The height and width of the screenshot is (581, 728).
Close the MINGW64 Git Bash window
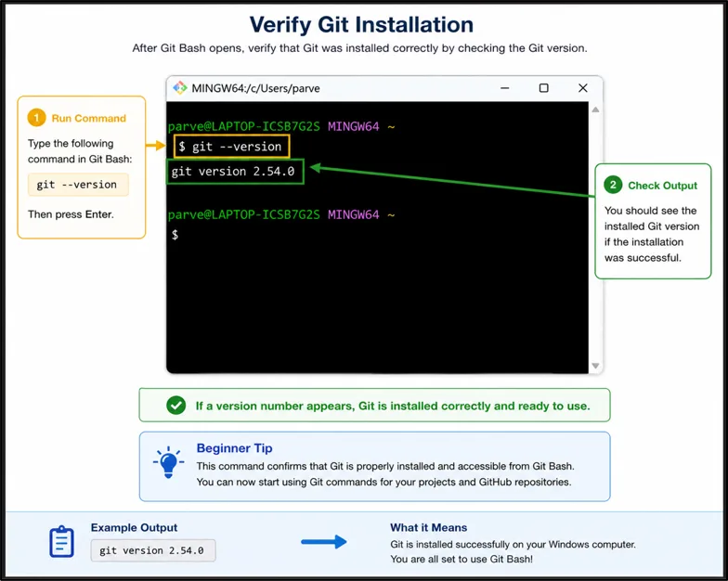tap(583, 87)
